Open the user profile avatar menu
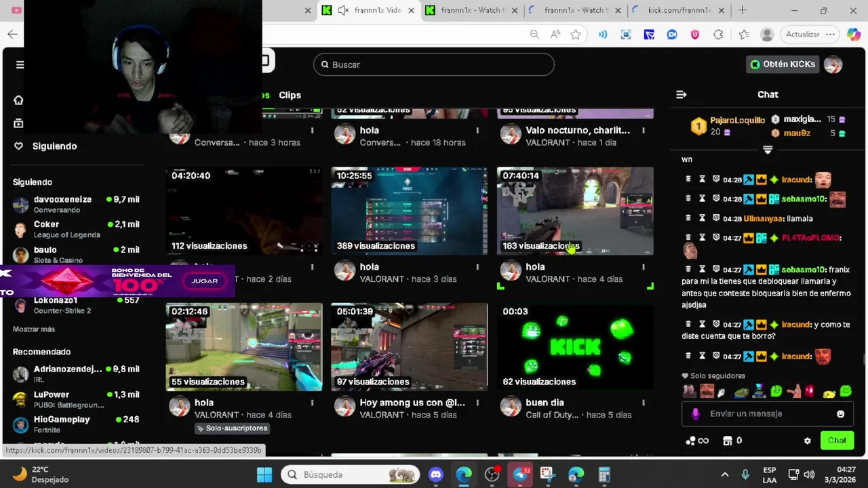The width and height of the screenshot is (868, 488). 833,64
